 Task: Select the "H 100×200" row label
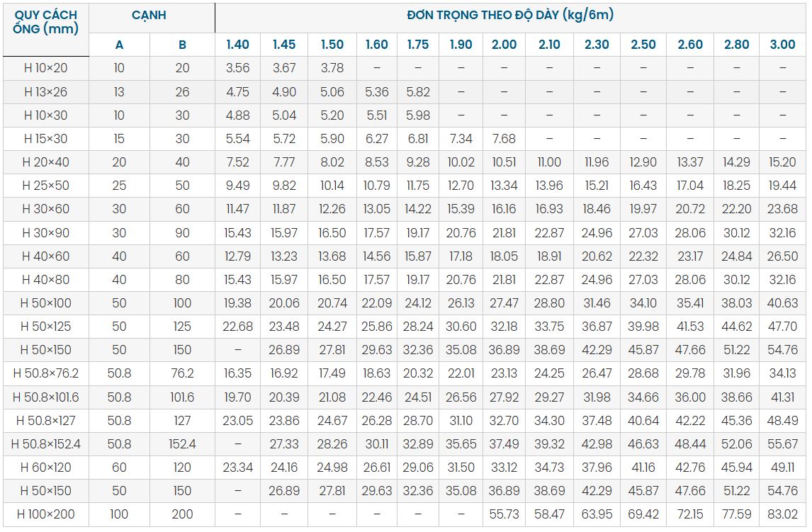coord(45,514)
